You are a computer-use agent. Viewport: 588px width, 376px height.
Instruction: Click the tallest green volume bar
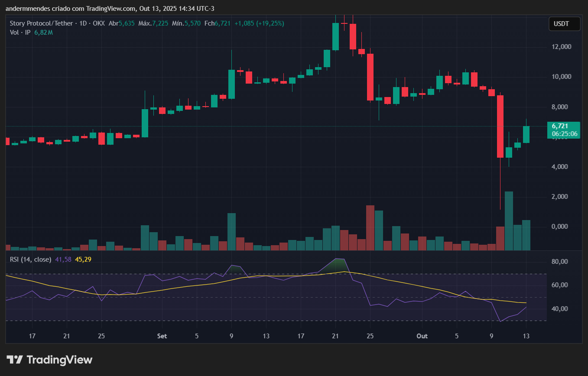point(509,221)
